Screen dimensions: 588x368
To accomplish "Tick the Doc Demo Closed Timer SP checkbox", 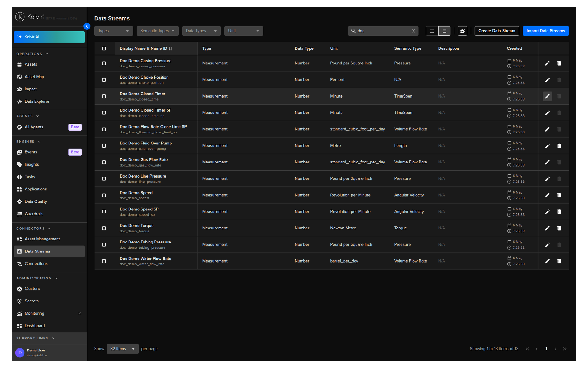I will click(104, 113).
